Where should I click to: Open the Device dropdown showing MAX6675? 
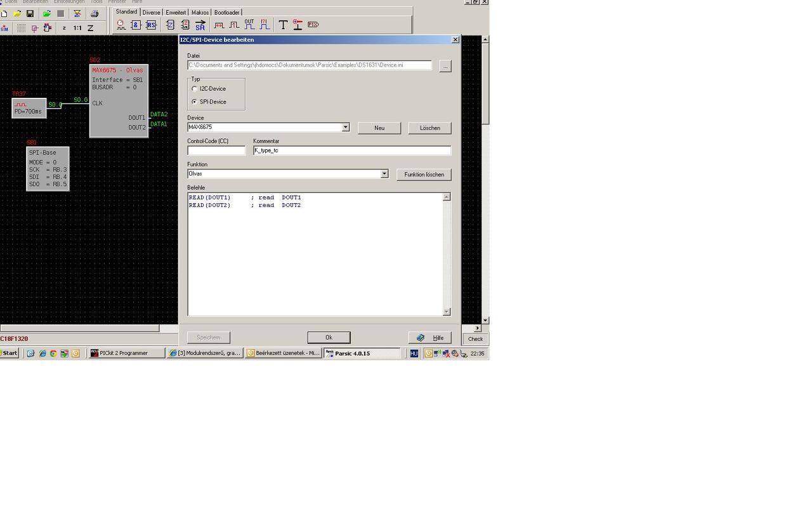point(346,127)
